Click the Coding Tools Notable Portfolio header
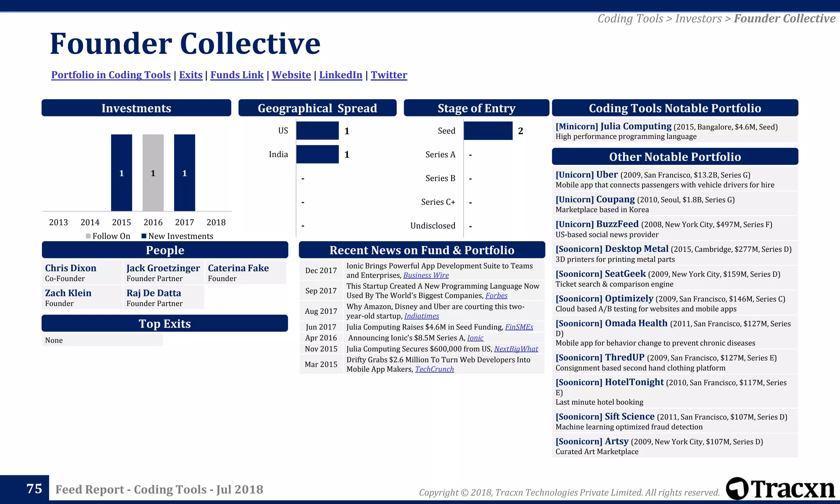This screenshot has height=504, width=840. (x=675, y=108)
